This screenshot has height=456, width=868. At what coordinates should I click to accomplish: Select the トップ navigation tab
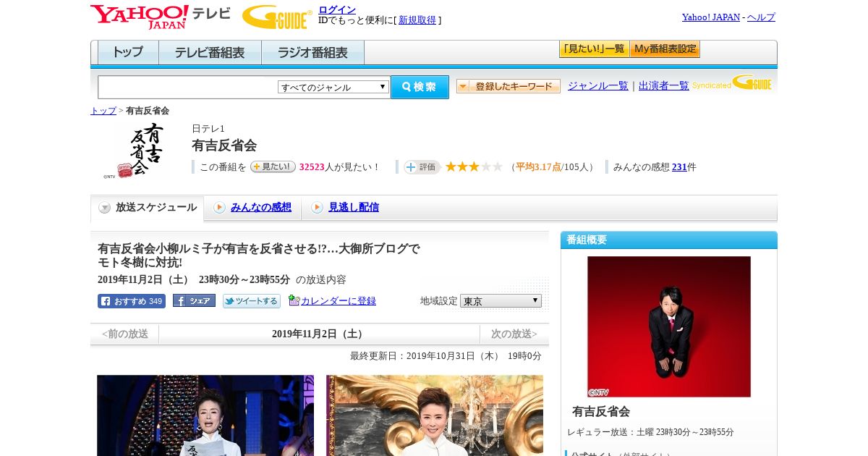(128, 52)
